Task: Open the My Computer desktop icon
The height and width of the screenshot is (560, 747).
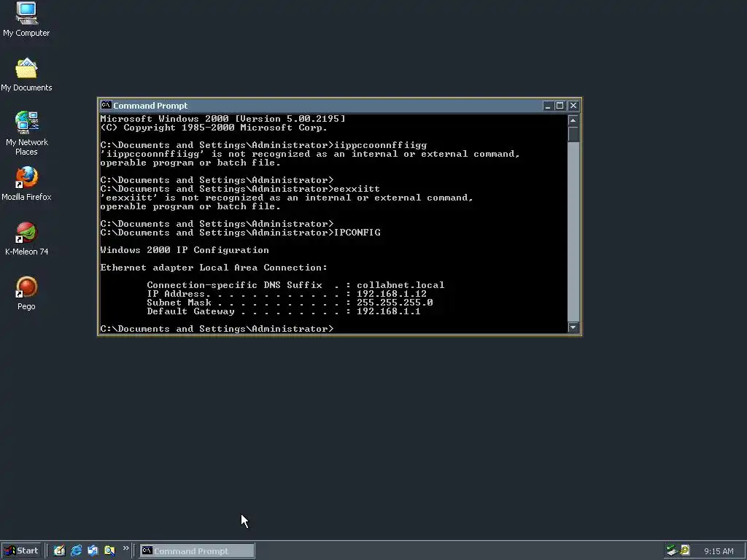Action: click(26, 19)
